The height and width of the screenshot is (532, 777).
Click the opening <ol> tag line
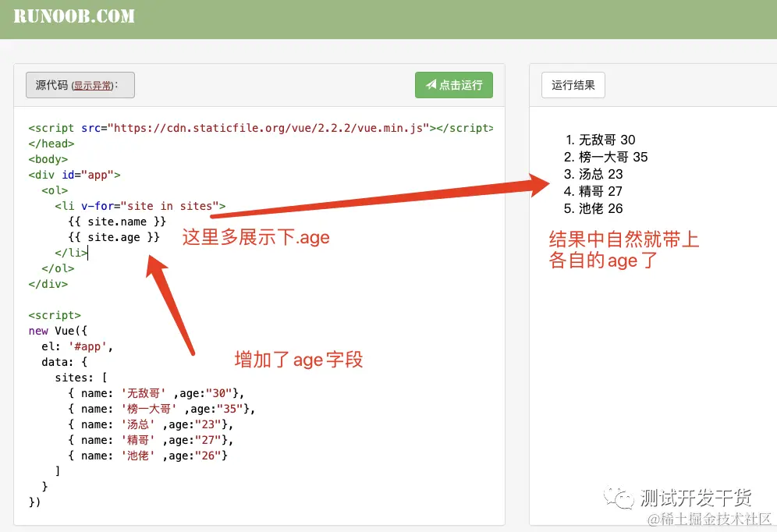55,190
